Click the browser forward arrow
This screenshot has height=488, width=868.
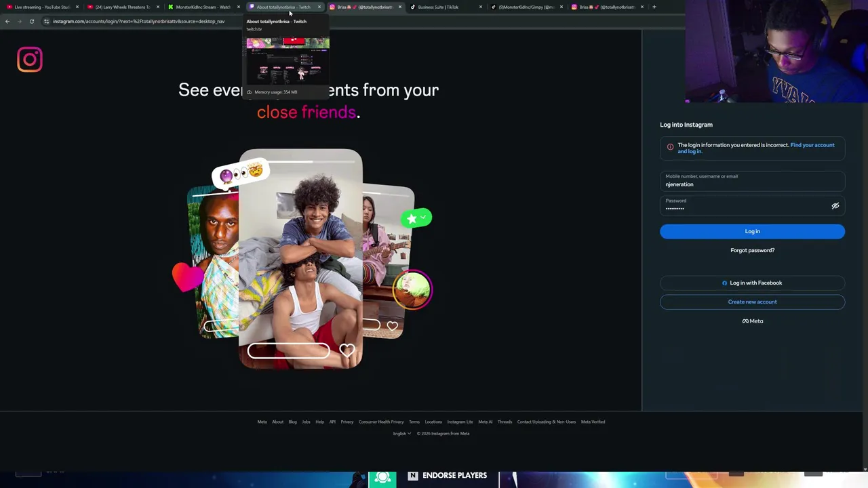(19, 21)
